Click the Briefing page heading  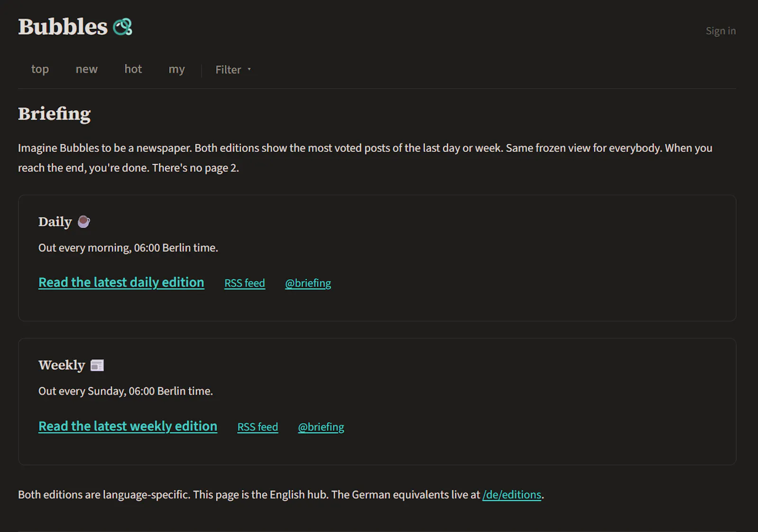click(x=54, y=114)
